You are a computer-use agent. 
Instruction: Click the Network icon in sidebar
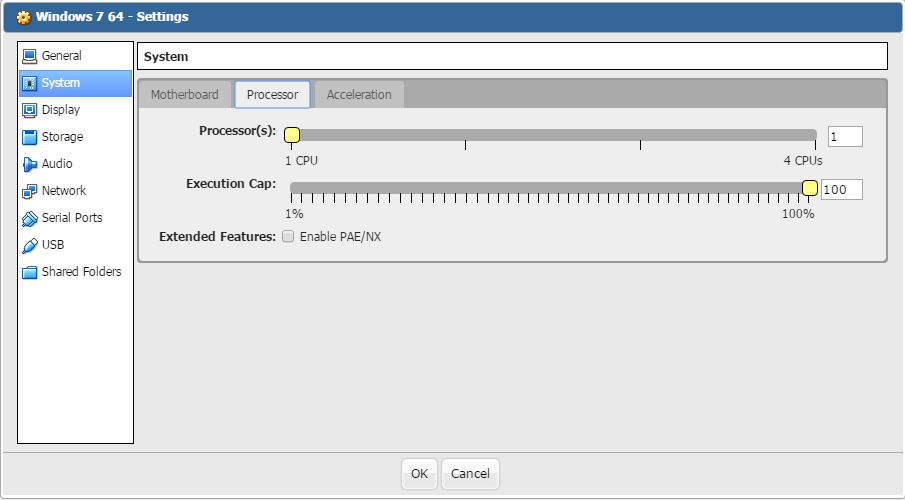[x=30, y=191]
